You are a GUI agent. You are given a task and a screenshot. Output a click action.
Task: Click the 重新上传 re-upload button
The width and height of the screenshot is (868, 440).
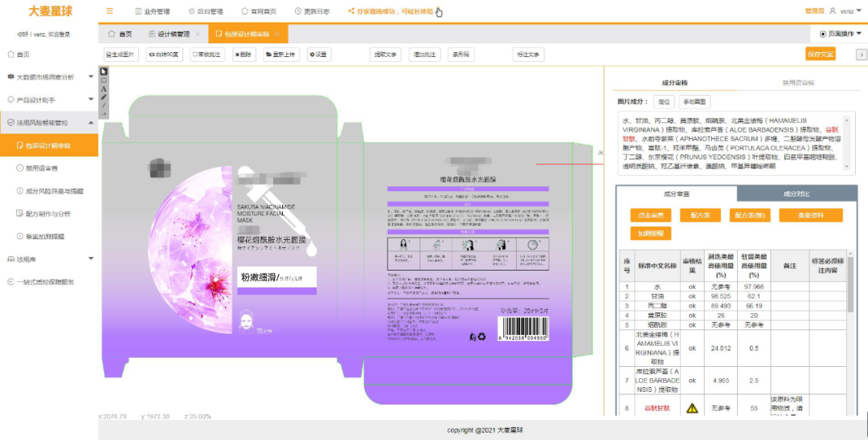pos(280,54)
